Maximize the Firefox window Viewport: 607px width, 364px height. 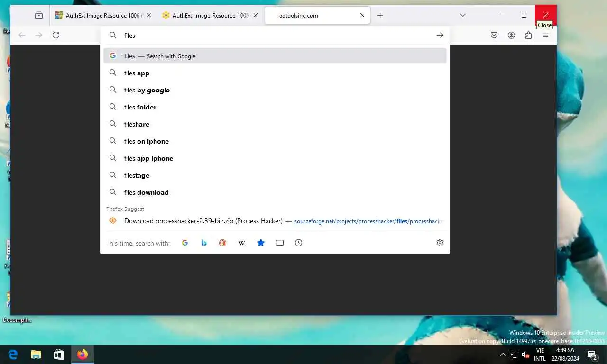pos(524,15)
